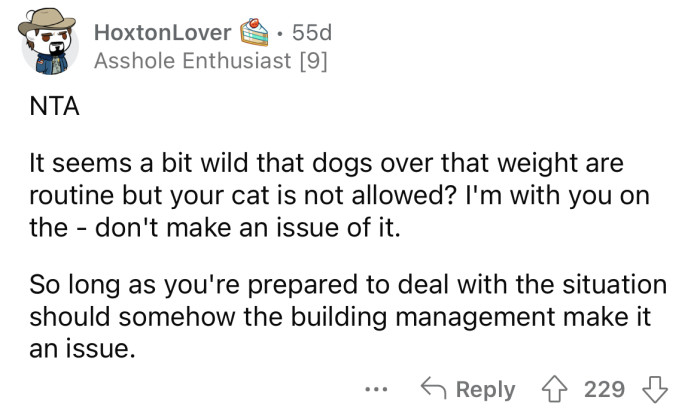Screen dimensions: 700x412
Task: Select the Asshole Enthusiast [9] flair
Action: [211, 61]
